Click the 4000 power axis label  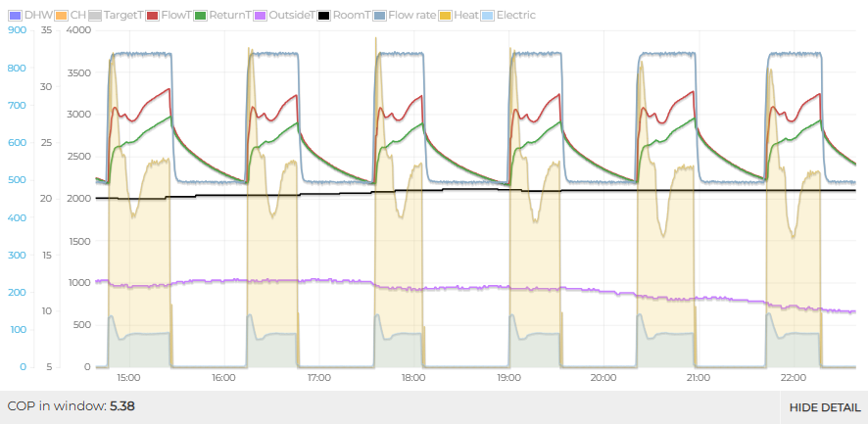tap(76, 30)
